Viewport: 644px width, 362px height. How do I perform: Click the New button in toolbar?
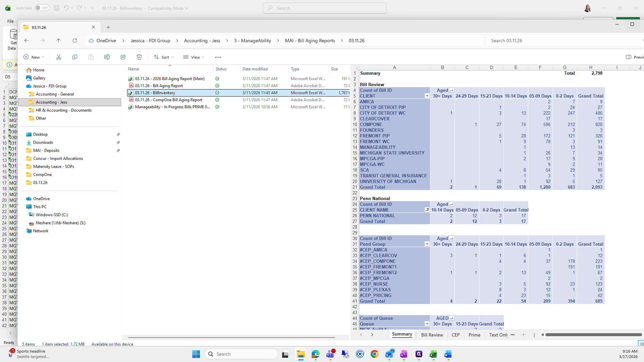pos(34,57)
